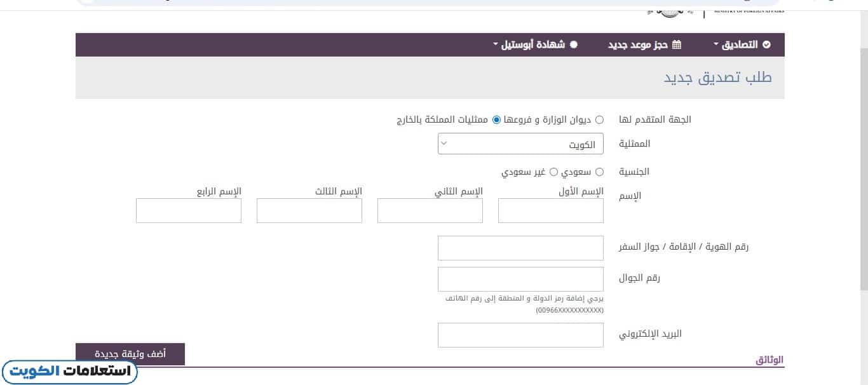Click the رقم الجوال input box
The width and height of the screenshot is (868, 385).
click(x=520, y=278)
